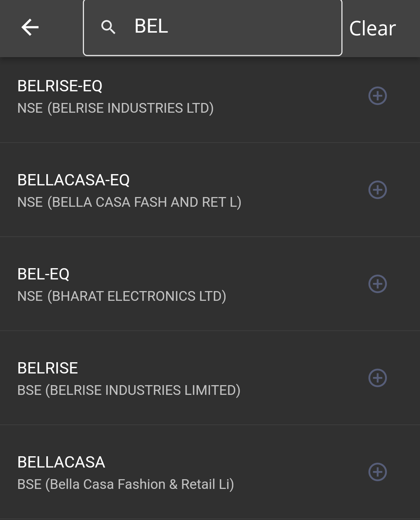Screen dimensions: 420x520
Task: Select BELLACASA-EQ symbol from results
Action: tap(73, 180)
